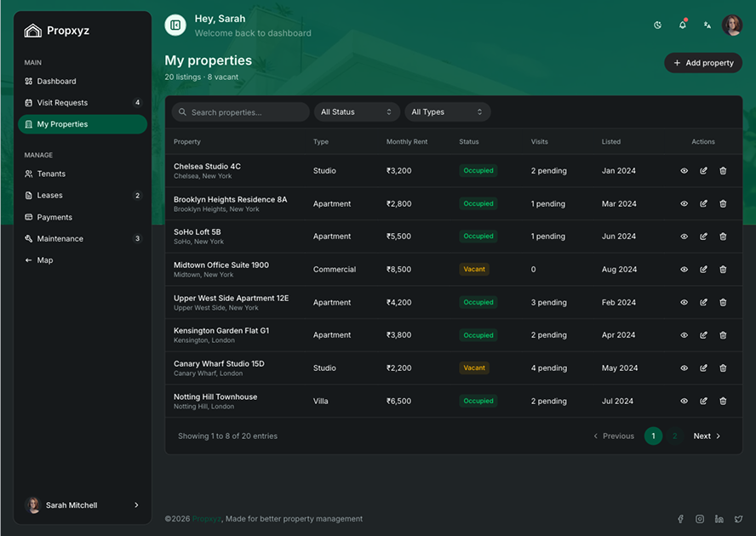
Task: Edit Brooklyn Heights Residence 8A
Action: click(x=703, y=203)
